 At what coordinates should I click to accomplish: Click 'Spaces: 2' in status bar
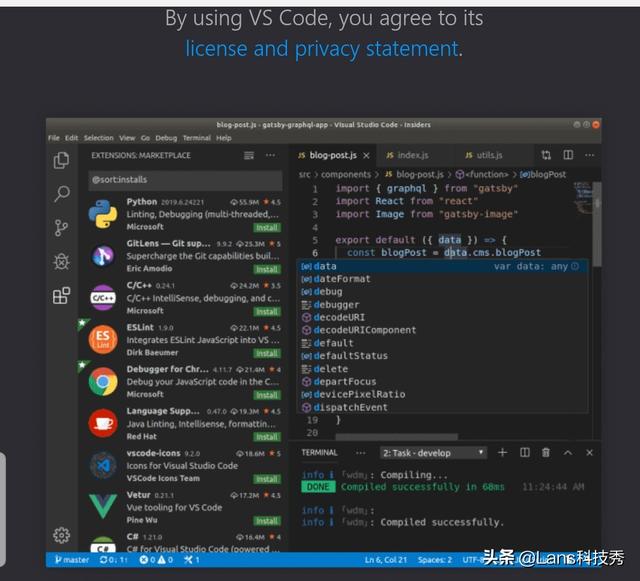pos(435,560)
